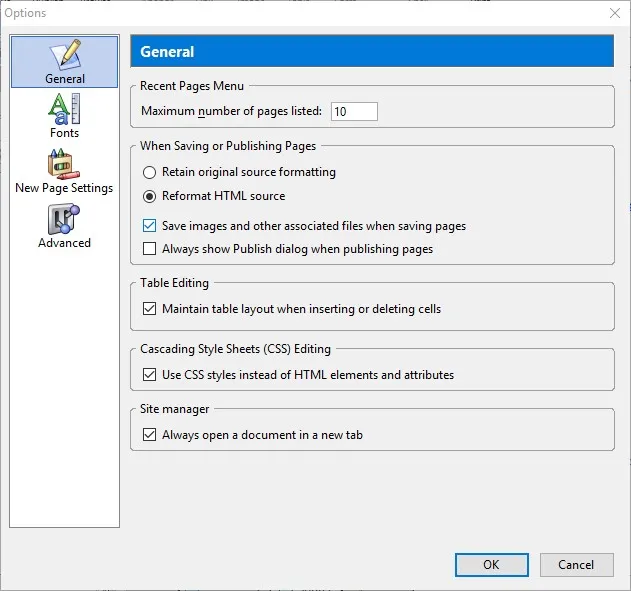Click the 'Fonts' text label in sidebar

[x=64, y=133]
